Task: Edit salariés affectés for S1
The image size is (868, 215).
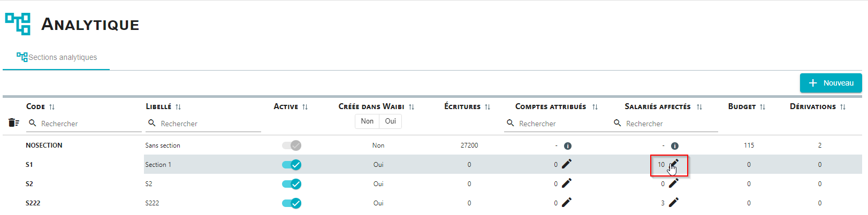Action: coord(674,164)
